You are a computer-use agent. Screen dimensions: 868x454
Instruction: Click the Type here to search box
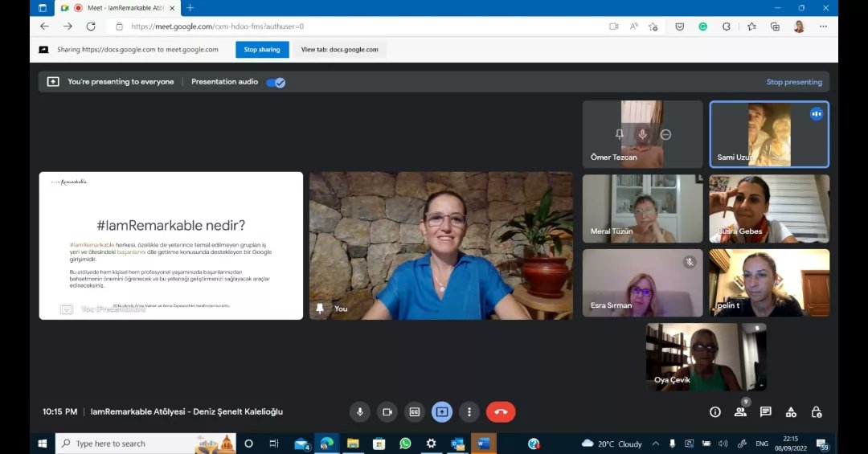tap(145, 444)
